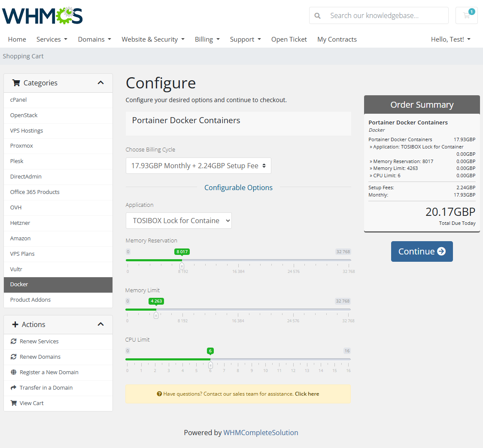Click the search magnifier icon

[317, 16]
